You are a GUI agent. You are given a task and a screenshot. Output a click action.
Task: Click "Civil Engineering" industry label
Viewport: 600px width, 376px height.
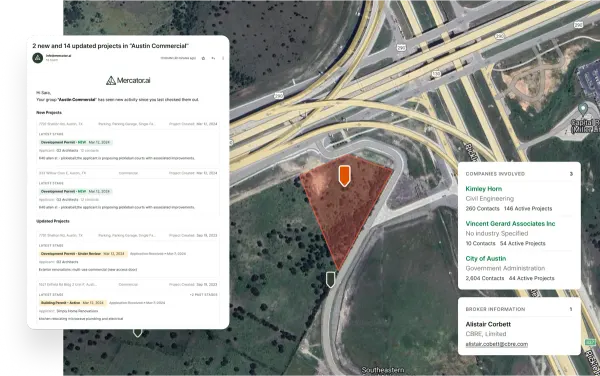[x=490, y=199]
